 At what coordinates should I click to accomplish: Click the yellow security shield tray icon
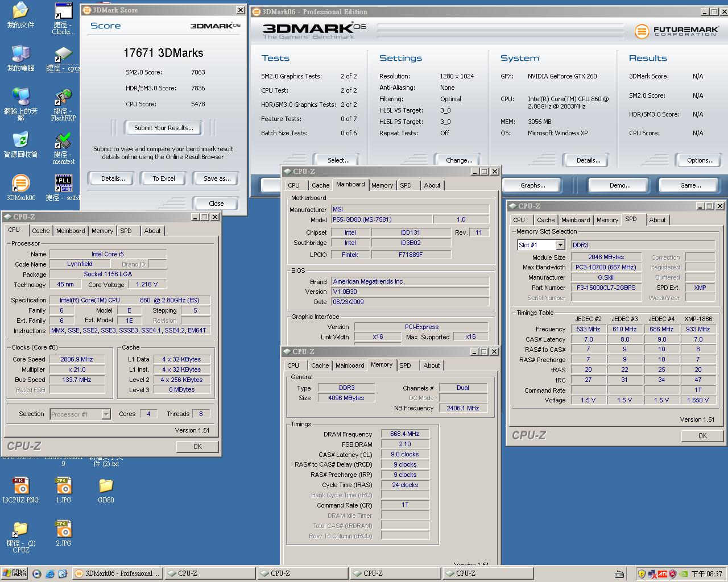[x=642, y=574]
